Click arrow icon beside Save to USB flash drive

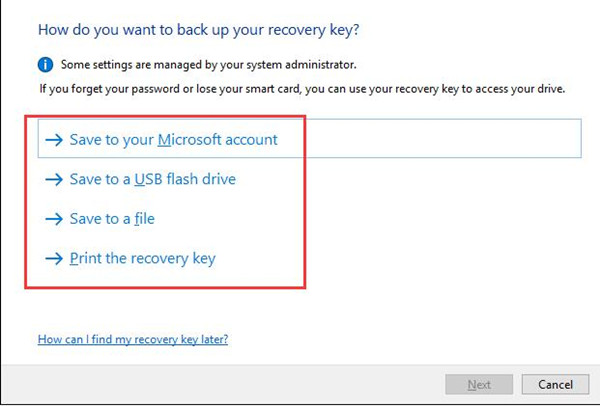(x=54, y=179)
